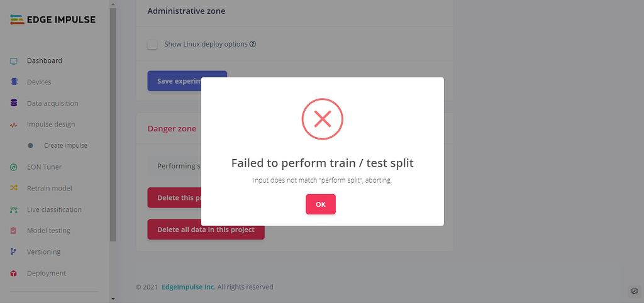
Task: Click the EON Tuner icon
Action: click(x=13, y=167)
